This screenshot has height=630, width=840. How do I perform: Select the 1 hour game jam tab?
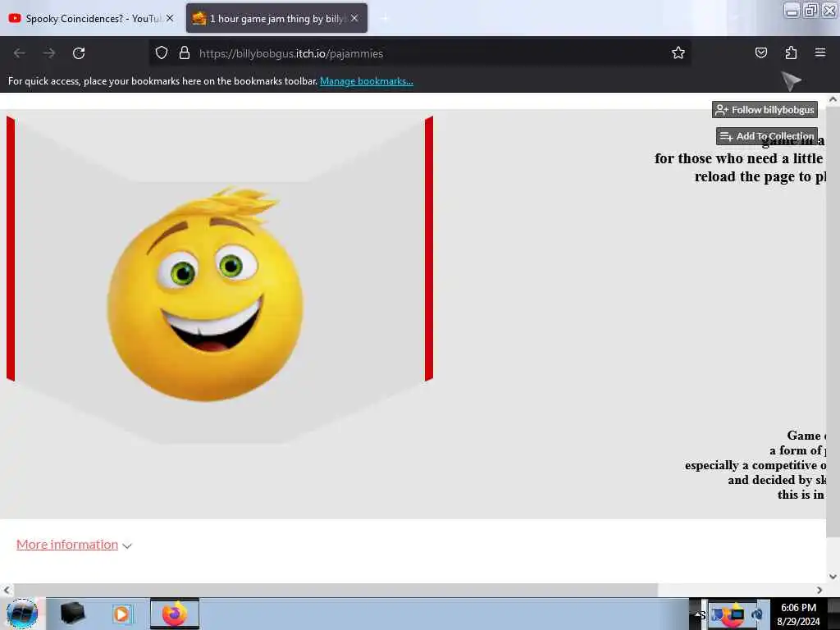(x=276, y=18)
